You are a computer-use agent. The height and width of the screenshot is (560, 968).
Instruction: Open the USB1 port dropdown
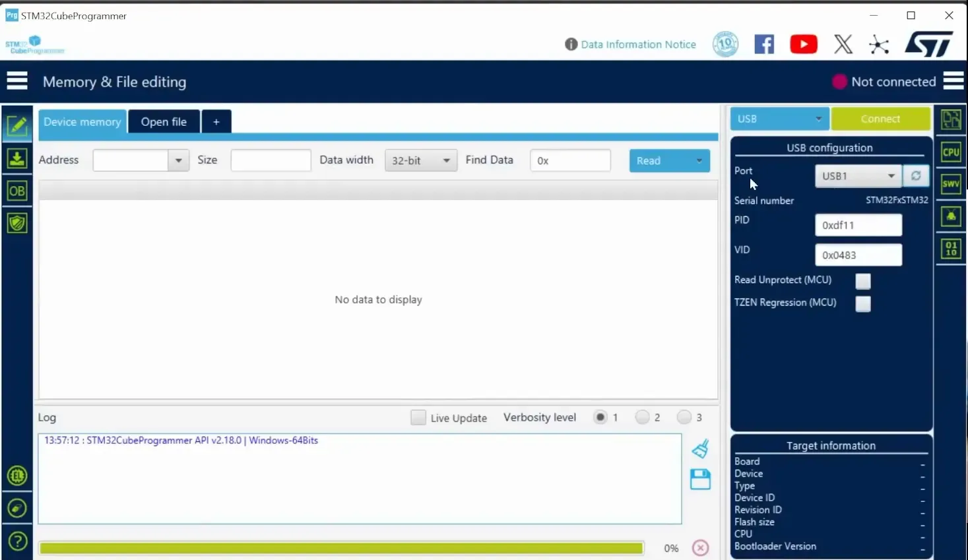858,176
